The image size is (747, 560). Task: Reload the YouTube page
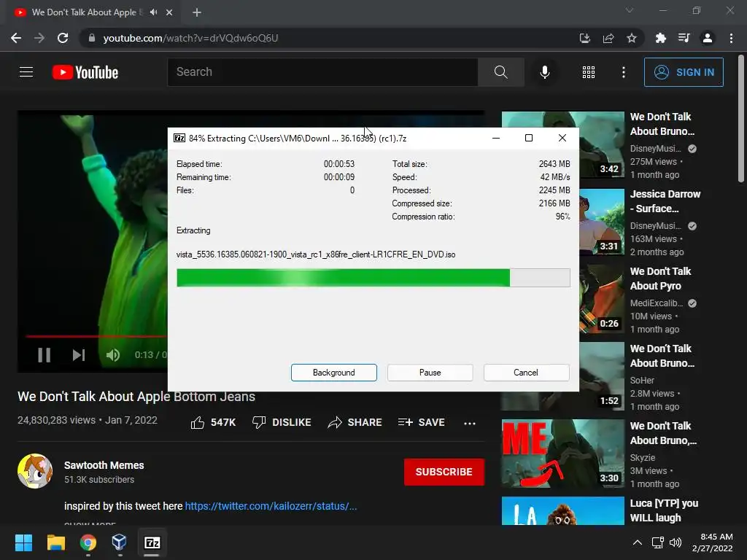63,38
